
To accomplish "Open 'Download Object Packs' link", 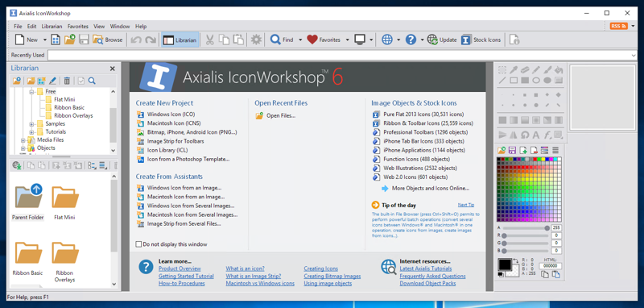I will pos(427,283).
